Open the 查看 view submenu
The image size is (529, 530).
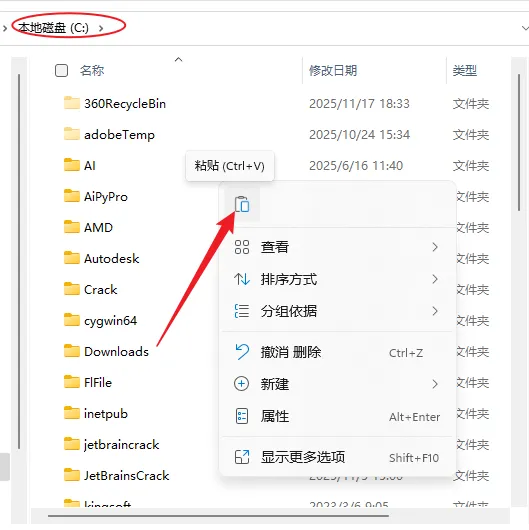coord(337,247)
